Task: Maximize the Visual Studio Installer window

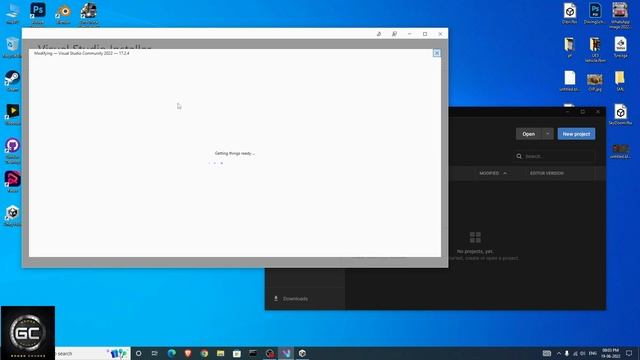Action: coord(425,34)
